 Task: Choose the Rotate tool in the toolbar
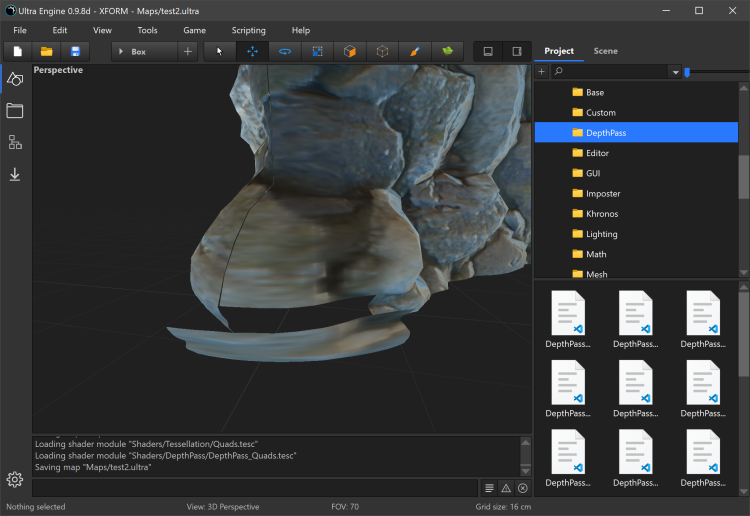(285, 51)
